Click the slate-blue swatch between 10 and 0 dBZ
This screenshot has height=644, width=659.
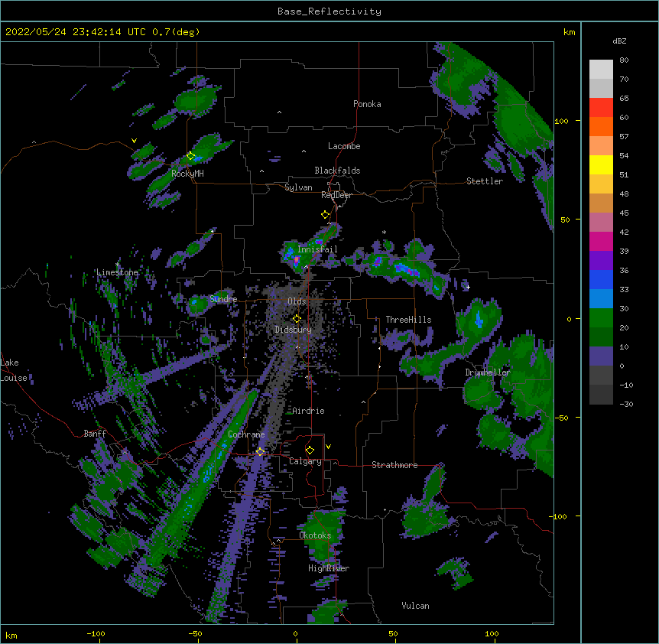(x=601, y=356)
